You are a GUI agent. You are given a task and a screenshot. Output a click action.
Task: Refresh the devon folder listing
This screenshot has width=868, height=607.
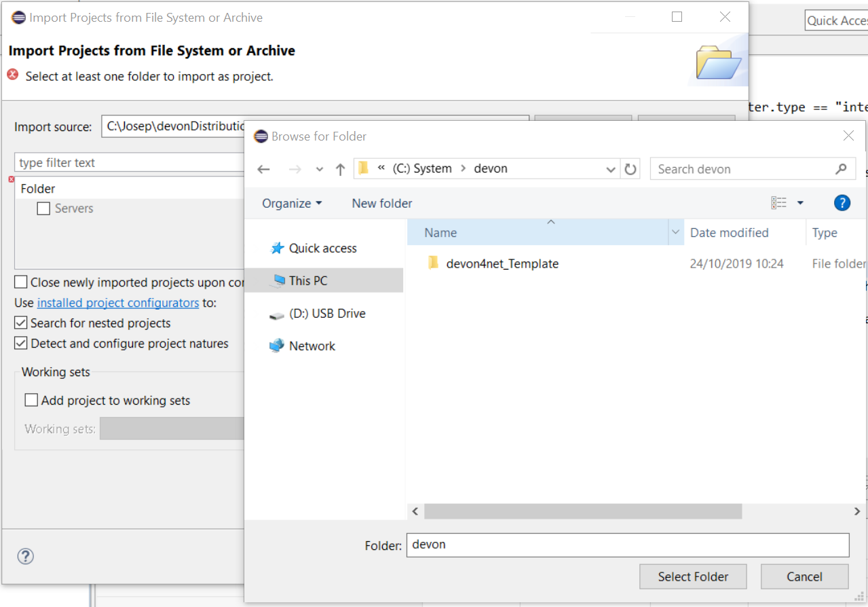pos(630,169)
